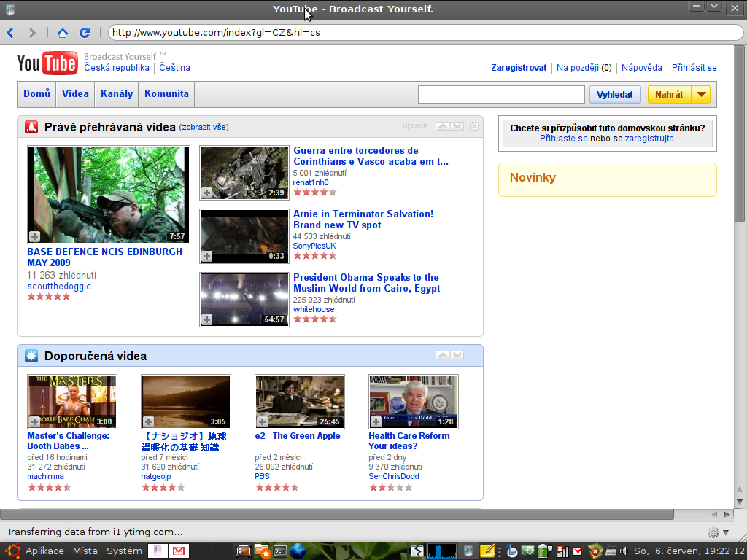
Task: Move Doporučená videa module up
Action: click(442, 355)
